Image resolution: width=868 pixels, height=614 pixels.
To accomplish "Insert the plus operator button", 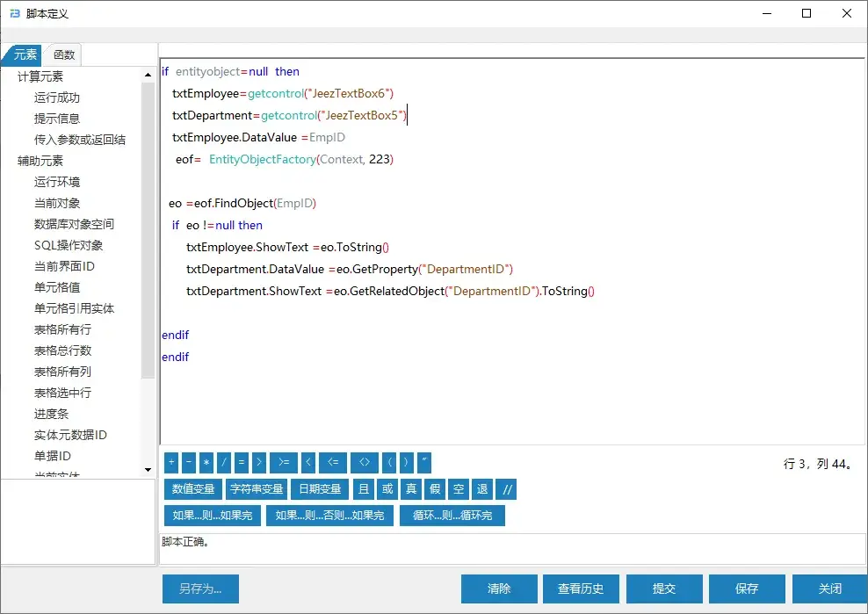I will coord(171,463).
